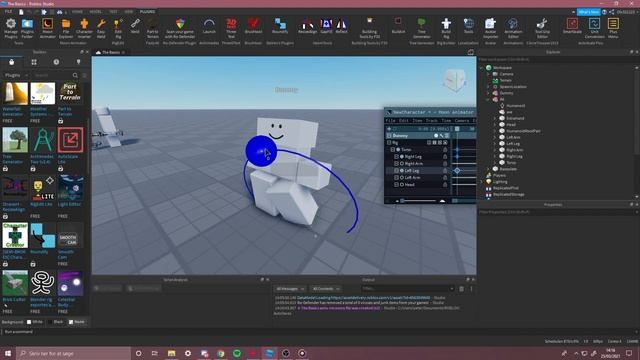This screenshot has width=640, height=360.
Task: Open the Part to Terrain plugin
Action: pos(152,28)
